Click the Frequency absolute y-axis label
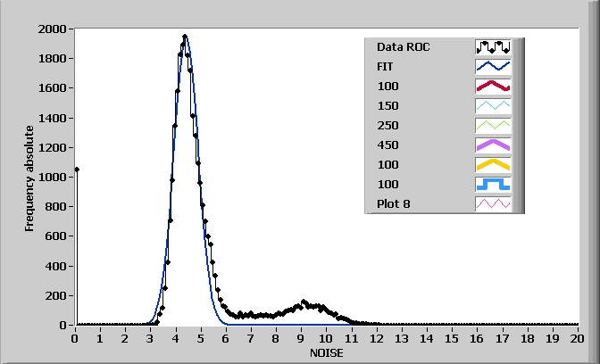The height and width of the screenshot is (364, 600). [29, 177]
